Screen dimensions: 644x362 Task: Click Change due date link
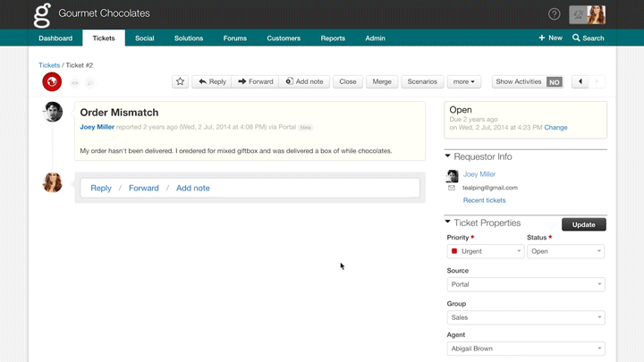click(x=555, y=128)
